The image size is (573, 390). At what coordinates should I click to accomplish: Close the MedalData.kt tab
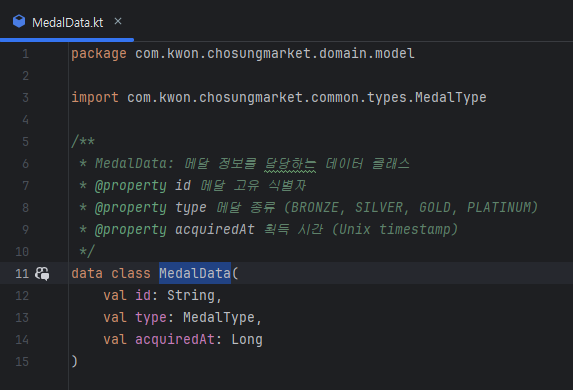118,21
